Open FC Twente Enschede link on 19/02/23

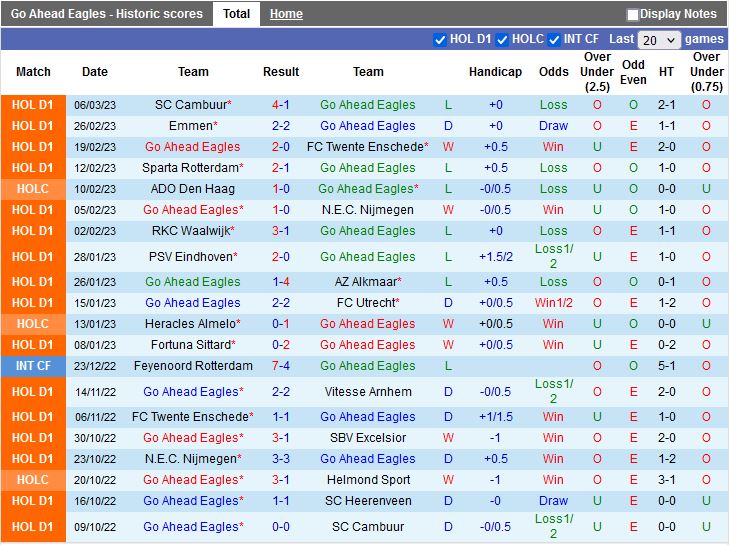coord(365,147)
